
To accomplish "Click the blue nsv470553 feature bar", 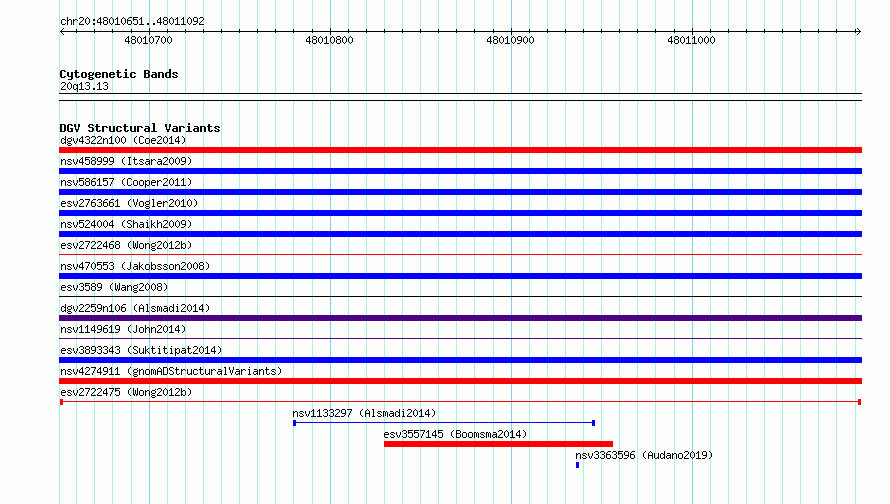I will coord(460,276).
